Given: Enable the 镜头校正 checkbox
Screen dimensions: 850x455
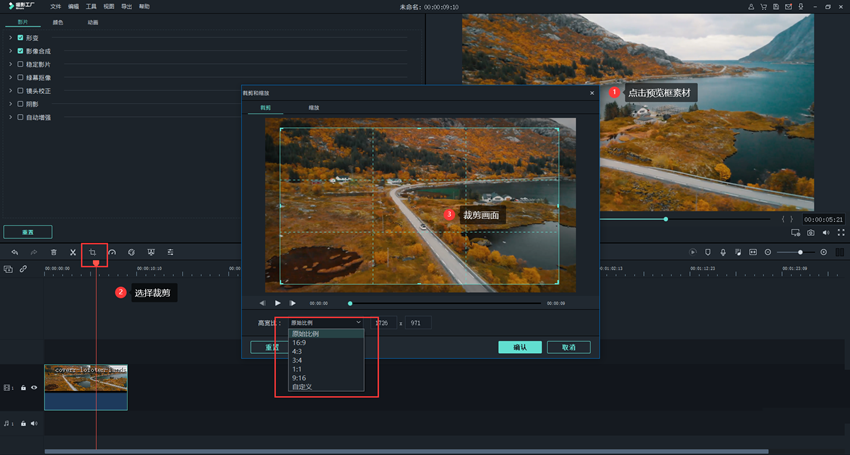Looking at the screenshot, I should 20,91.
